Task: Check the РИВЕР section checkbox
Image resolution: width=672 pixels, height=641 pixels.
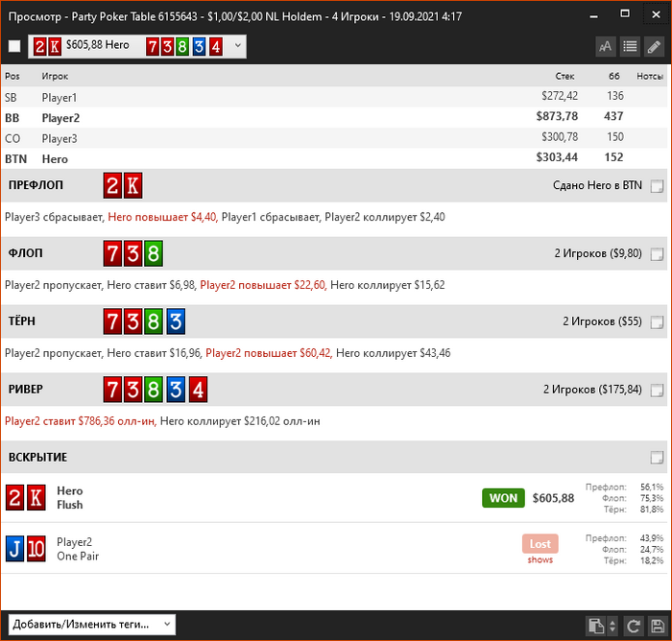Action: pyautogui.click(x=657, y=390)
